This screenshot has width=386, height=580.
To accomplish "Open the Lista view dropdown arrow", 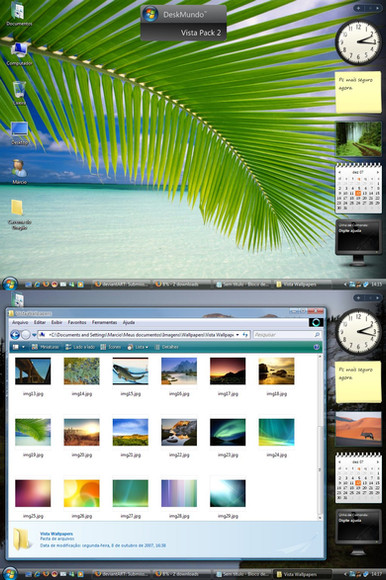I will (146, 347).
